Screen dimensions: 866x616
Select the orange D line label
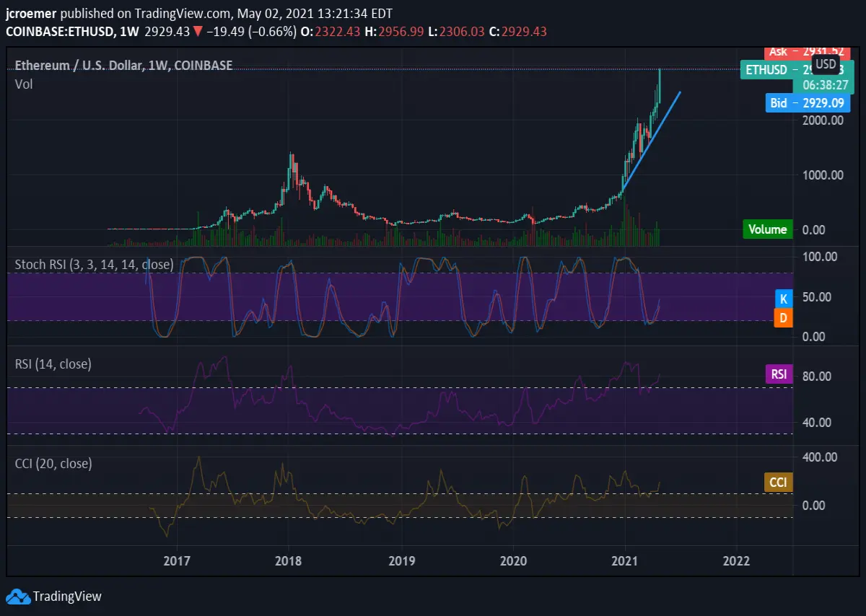click(783, 317)
